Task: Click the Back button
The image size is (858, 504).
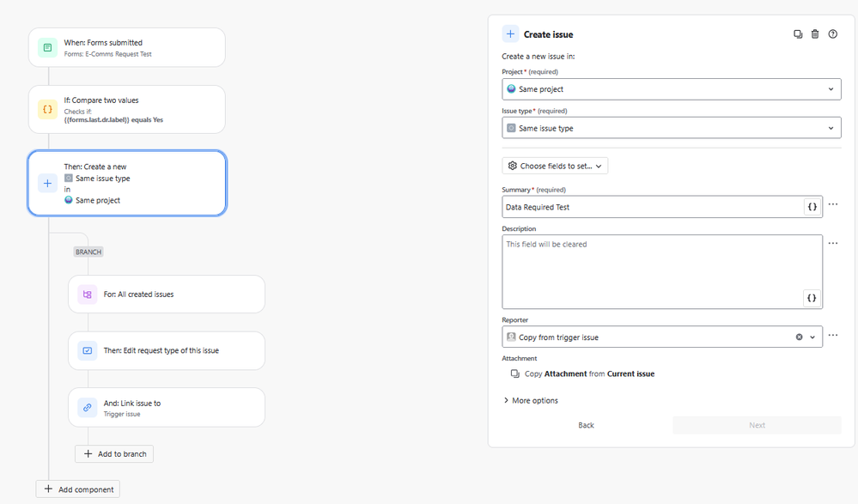Action: coord(586,425)
